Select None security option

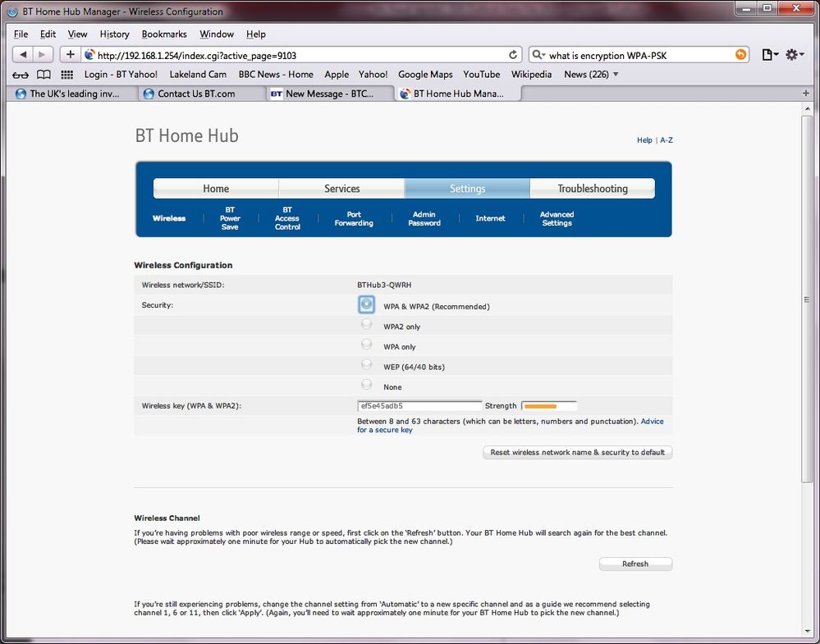[367, 385]
